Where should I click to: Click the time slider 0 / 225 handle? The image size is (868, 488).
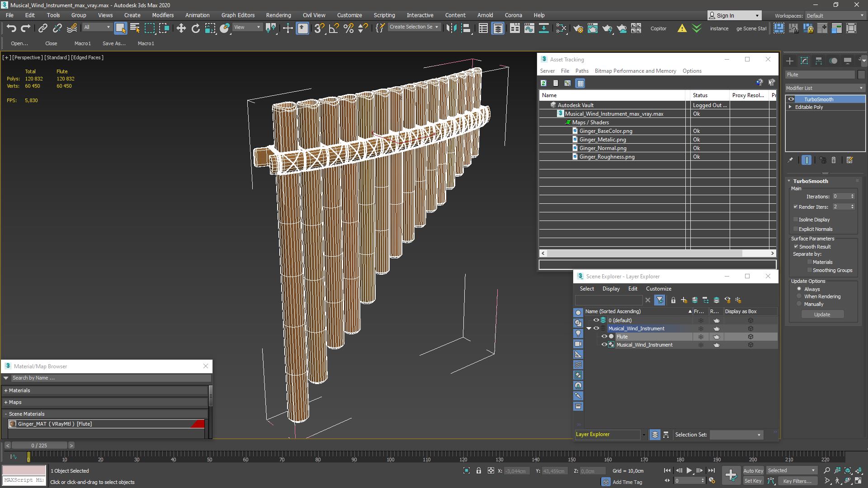(x=39, y=446)
